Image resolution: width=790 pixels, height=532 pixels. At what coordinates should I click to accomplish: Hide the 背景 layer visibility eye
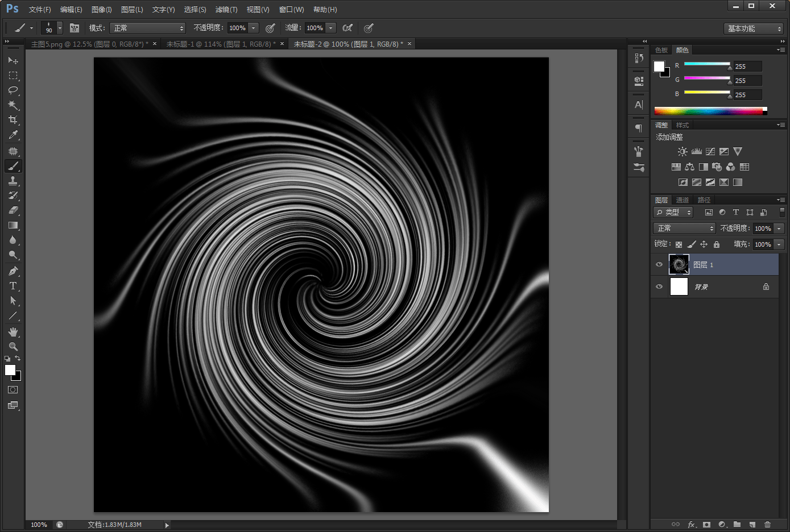click(x=659, y=287)
